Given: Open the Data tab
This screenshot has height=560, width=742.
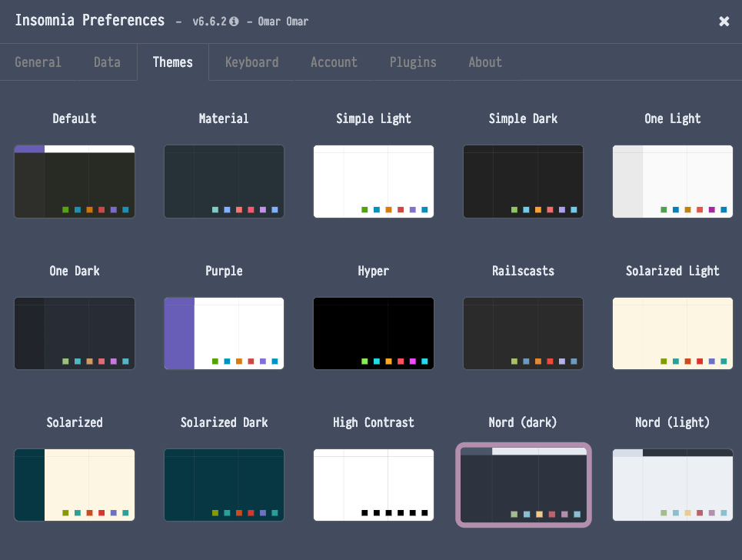Looking at the screenshot, I should (x=107, y=62).
